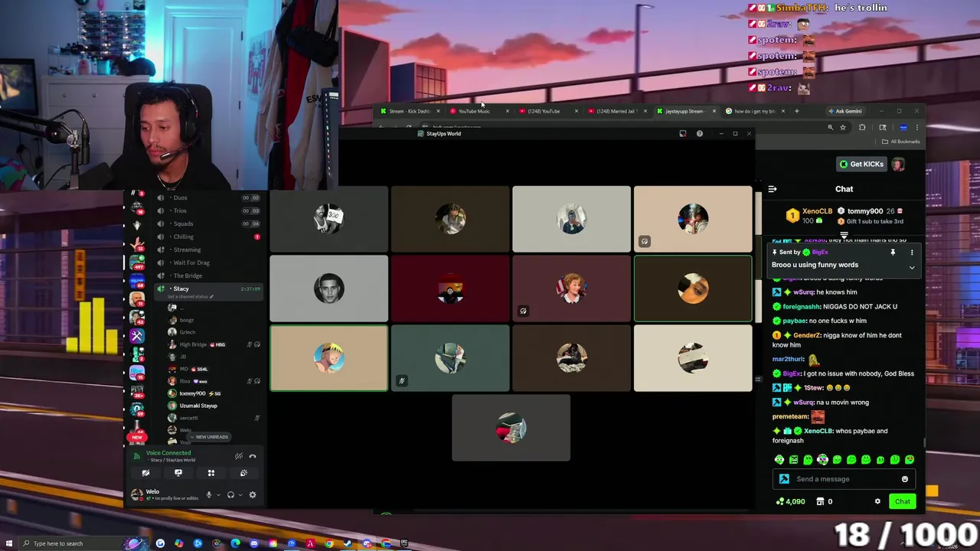Open the tools-icon server in sidebar
The width and height of the screenshot is (980, 551).
pyautogui.click(x=137, y=335)
